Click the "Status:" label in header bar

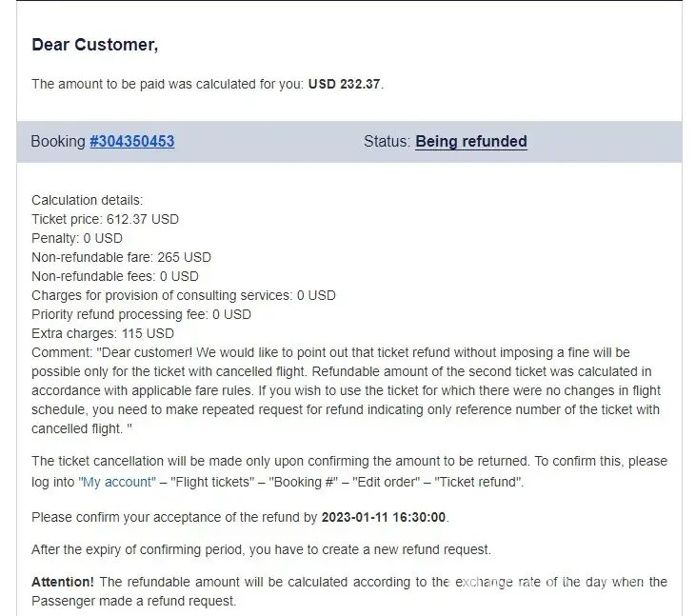tap(387, 142)
